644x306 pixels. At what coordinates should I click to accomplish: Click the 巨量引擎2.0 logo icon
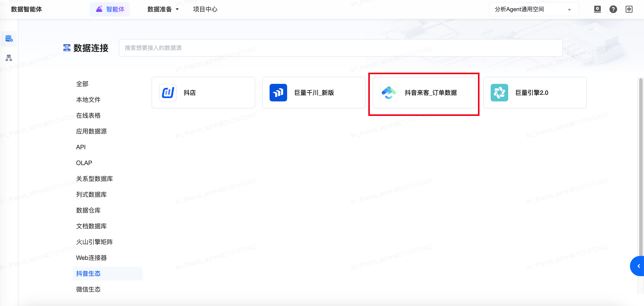pyautogui.click(x=499, y=93)
